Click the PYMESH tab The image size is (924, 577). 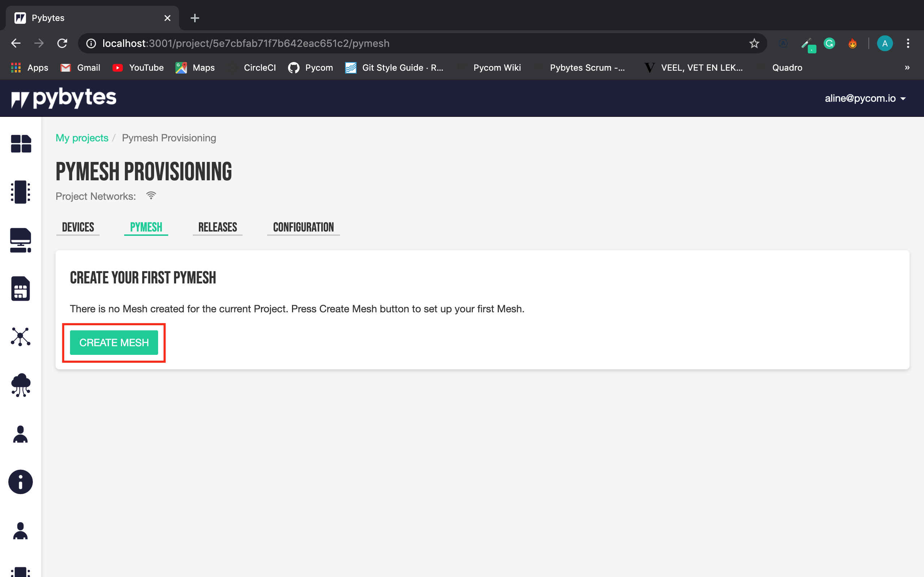[146, 227]
